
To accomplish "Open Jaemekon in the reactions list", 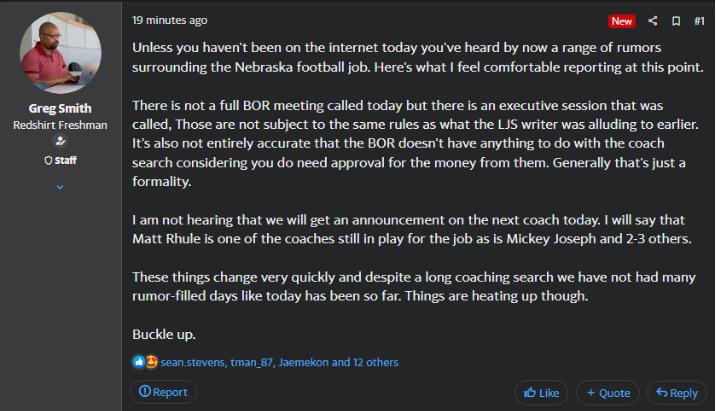I will 304,362.
